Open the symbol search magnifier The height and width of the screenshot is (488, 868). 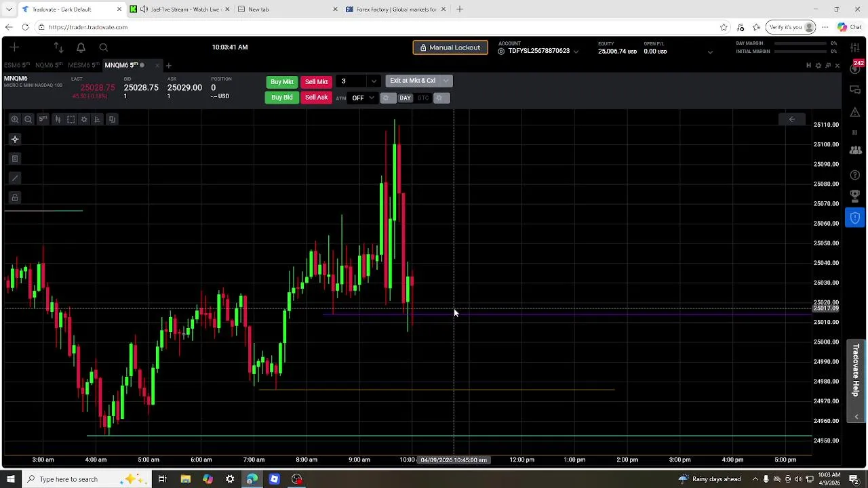[x=104, y=47]
